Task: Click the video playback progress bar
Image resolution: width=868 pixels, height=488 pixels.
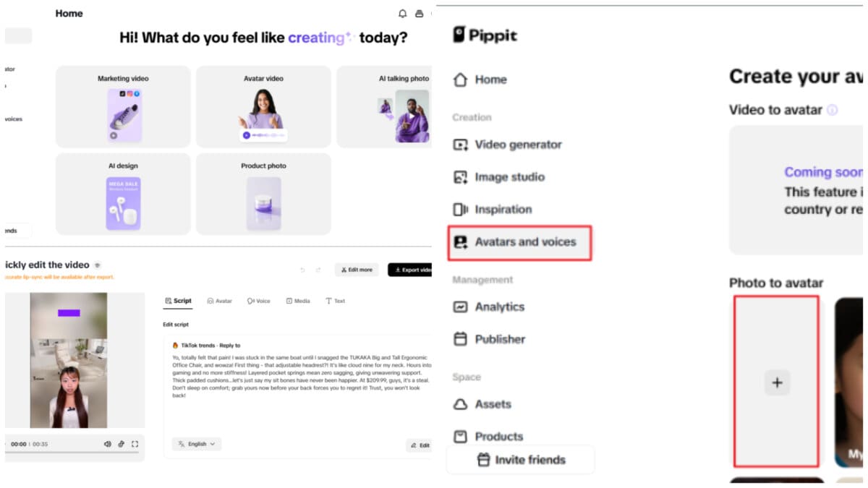Action: [72, 453]
